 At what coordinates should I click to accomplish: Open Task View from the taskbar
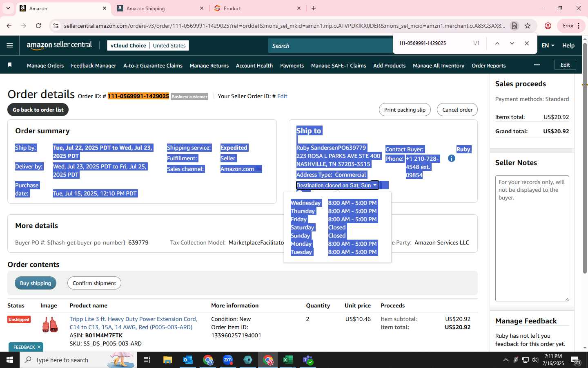point(147,360)
